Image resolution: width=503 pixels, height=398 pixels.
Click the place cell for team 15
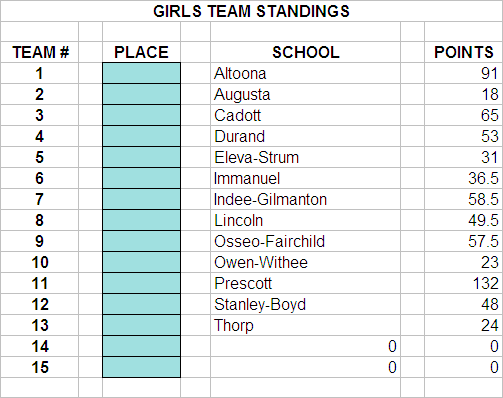coord(141,367)
